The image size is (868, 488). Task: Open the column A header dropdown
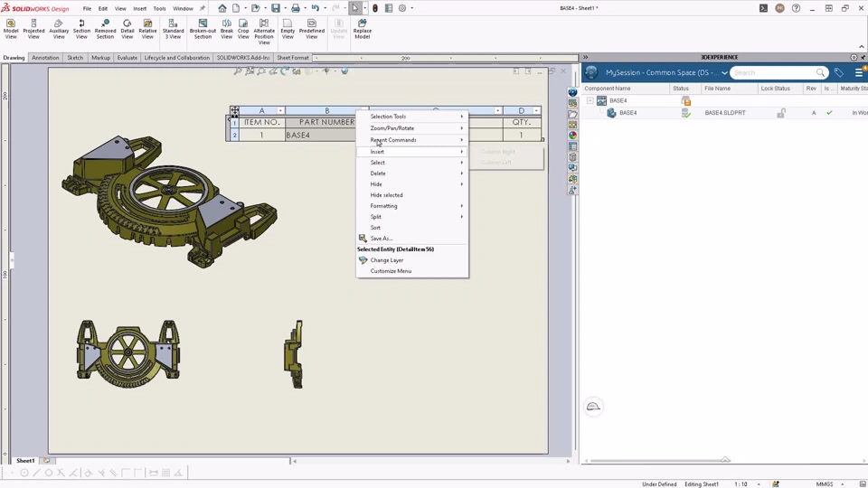280,111
